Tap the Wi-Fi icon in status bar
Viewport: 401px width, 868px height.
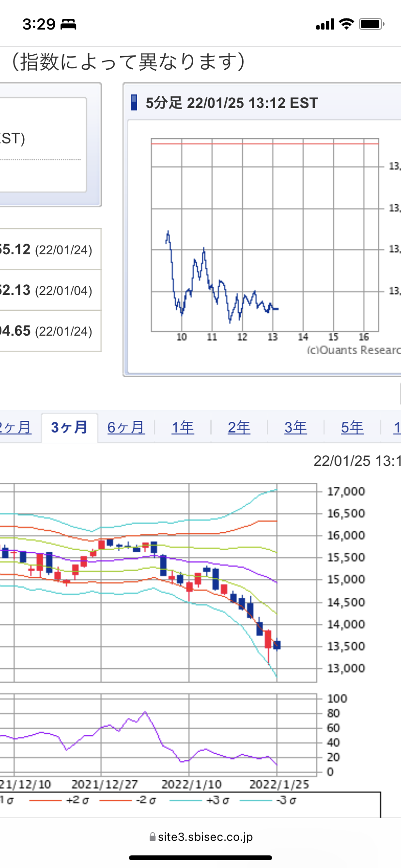point(346,24)
